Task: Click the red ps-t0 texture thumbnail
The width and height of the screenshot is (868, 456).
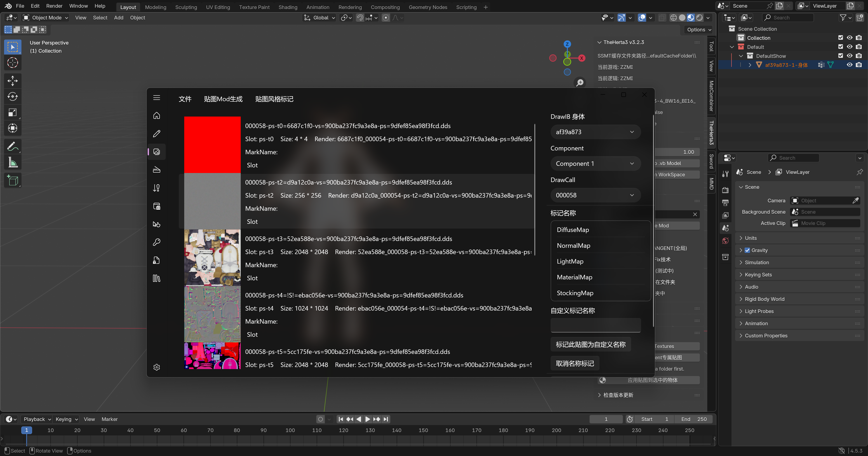Action: (212, 145)
